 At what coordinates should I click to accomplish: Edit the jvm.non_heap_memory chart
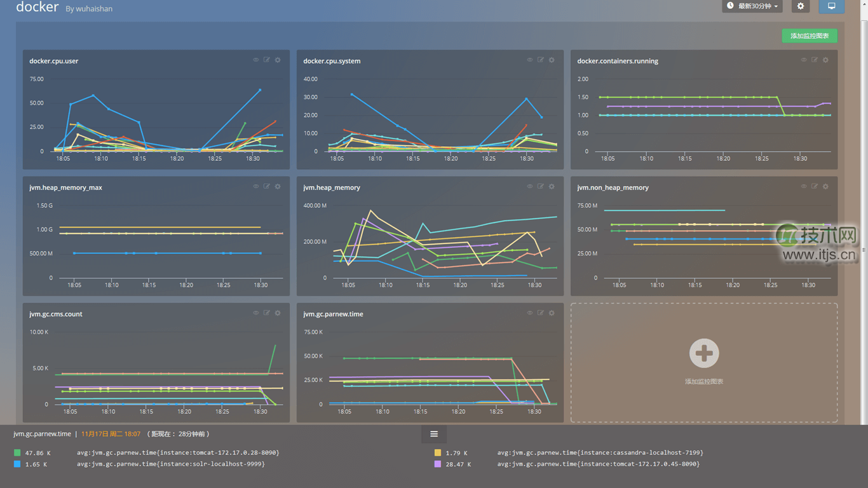(x=815, y=187)
